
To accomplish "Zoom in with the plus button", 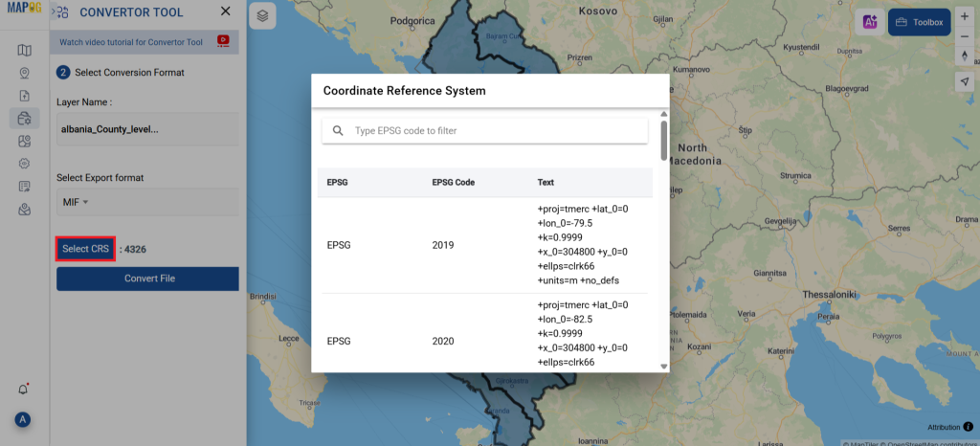I will pyautogui.click(x=965, y=17).
